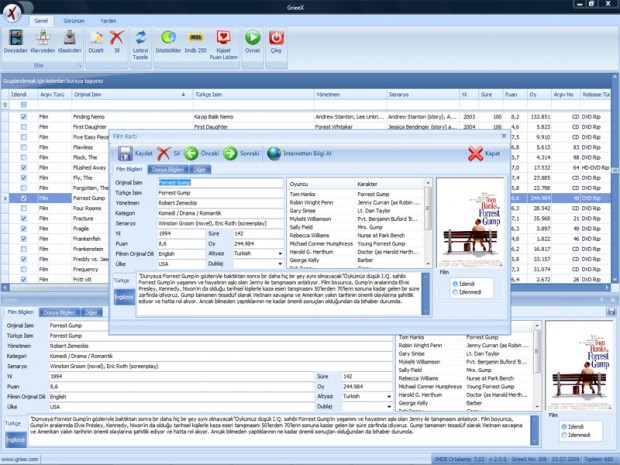Image resolution: width=620 pixels, height=465 pixels.
Task: Select the Finding Nemo row title
Action: (x=89, y=117)
